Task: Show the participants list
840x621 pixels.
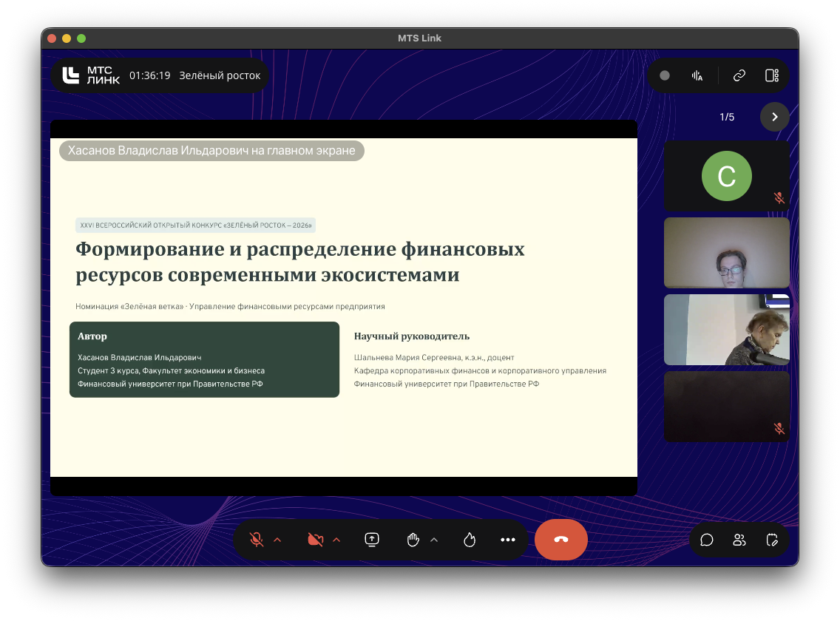Action: [x=739, y=540]
